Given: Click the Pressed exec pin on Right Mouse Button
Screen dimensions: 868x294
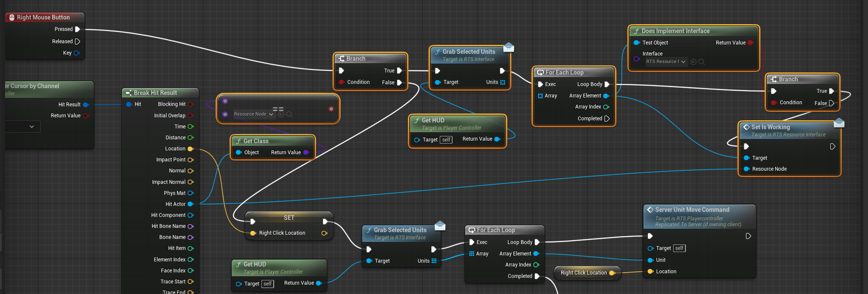Looking at the screenshot, I should 78,29.
